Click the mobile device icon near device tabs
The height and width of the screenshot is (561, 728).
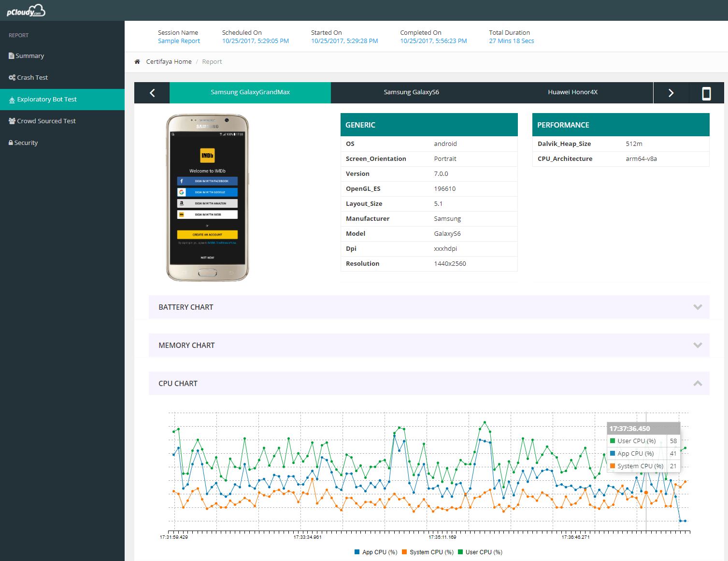click(x=706, y=92)
